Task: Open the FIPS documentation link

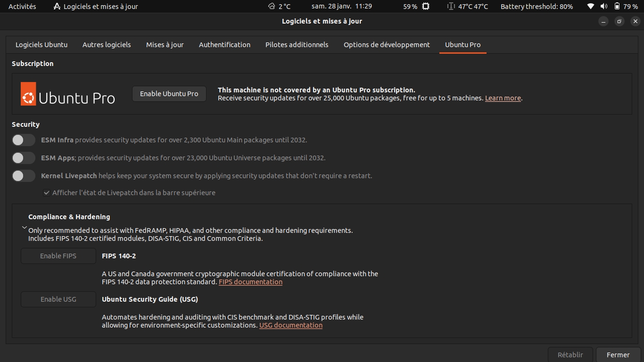Action: pyautogui.click(x=250, y=282)
